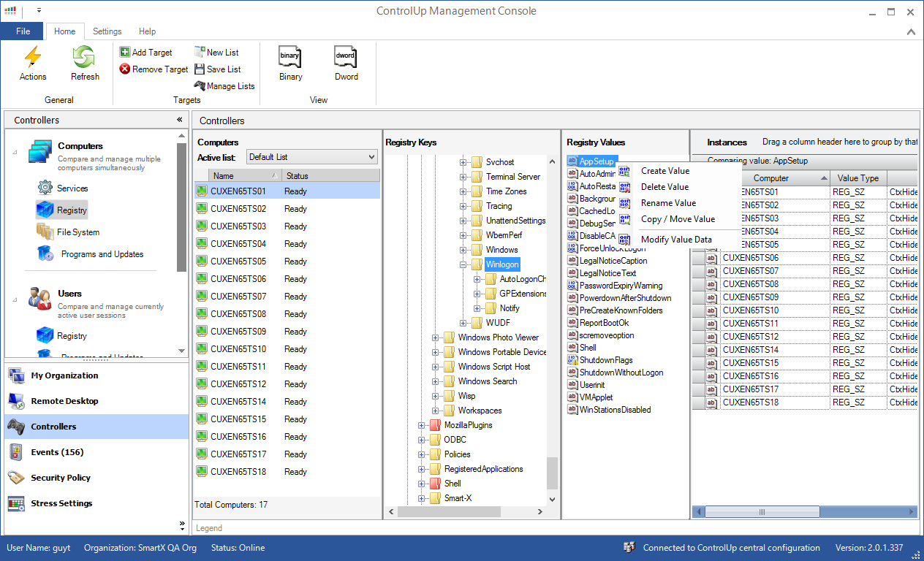This screenshot has width=924, height=561.
Task: Select Controllers navigation item
Action: click(x=95, y=427)
